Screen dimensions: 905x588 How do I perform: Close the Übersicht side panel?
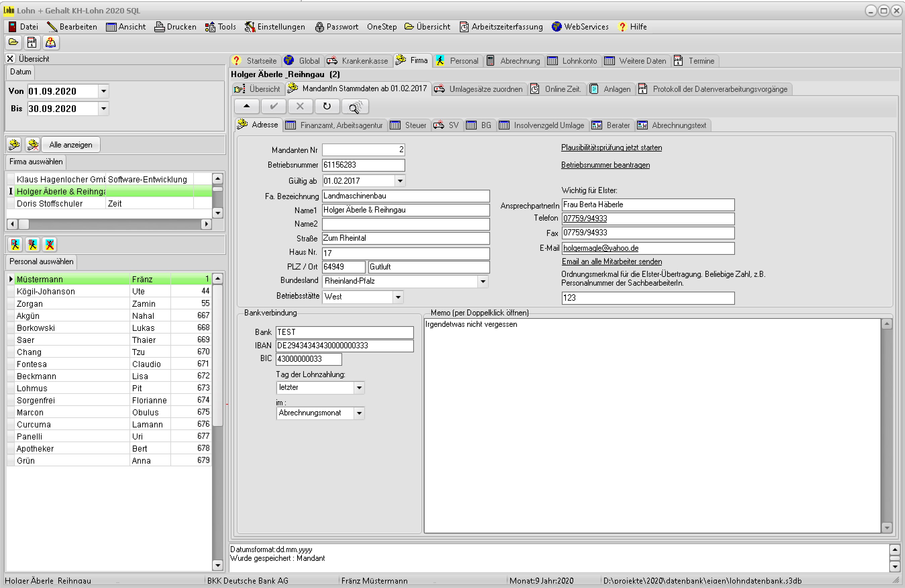(10, 59)
